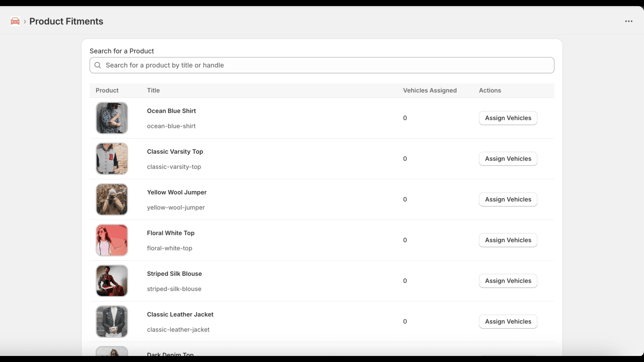Select the Classic Varsity Top thumbnail
This screenshot has width=644, height=362.
[x=111, y=158]
